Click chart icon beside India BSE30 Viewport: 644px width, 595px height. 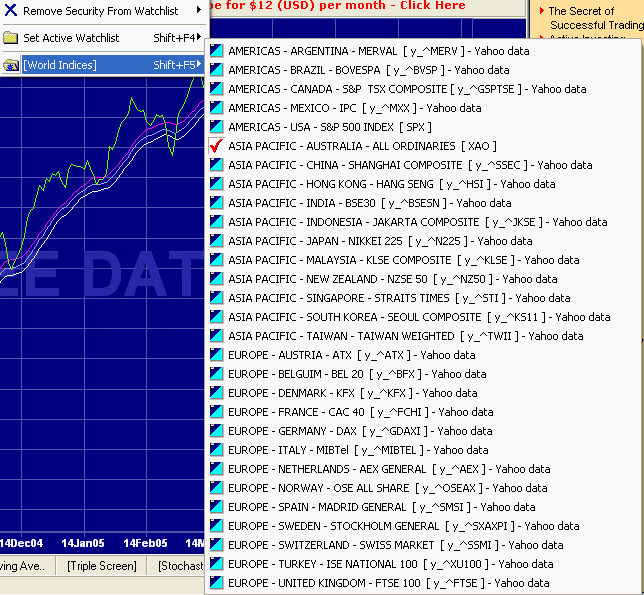(216, 202)
